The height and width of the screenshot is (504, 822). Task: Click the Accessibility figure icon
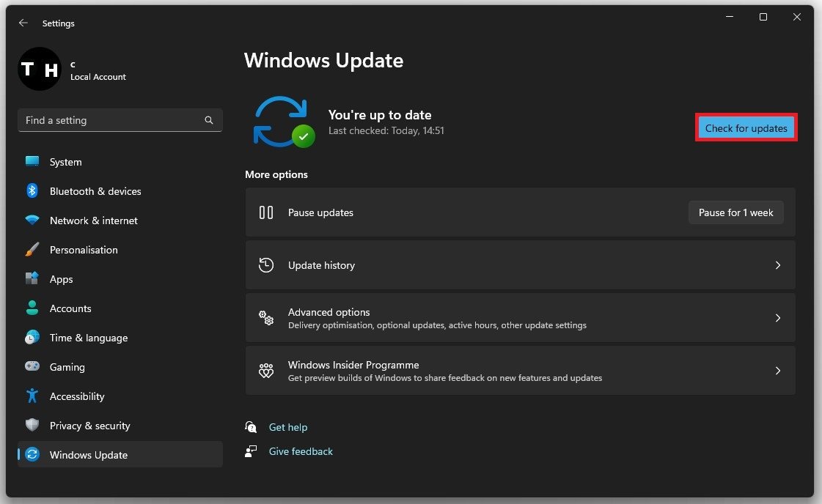click(x=32, y=396)
